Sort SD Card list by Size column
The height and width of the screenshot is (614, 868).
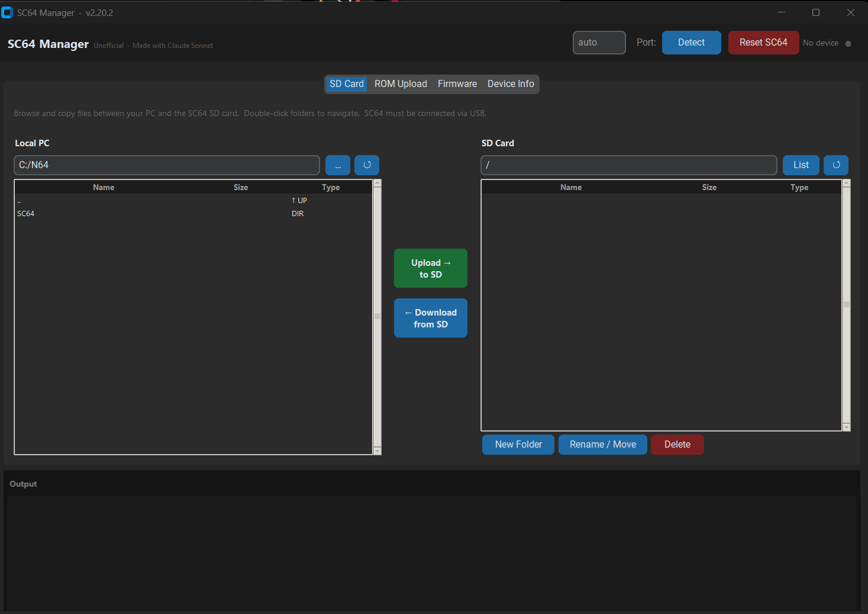pos(709,187)
